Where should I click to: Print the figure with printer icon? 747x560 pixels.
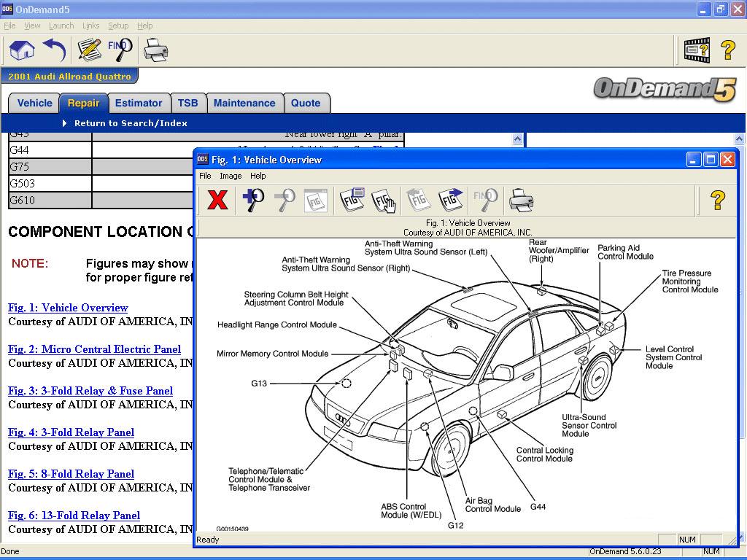point(521,200)
